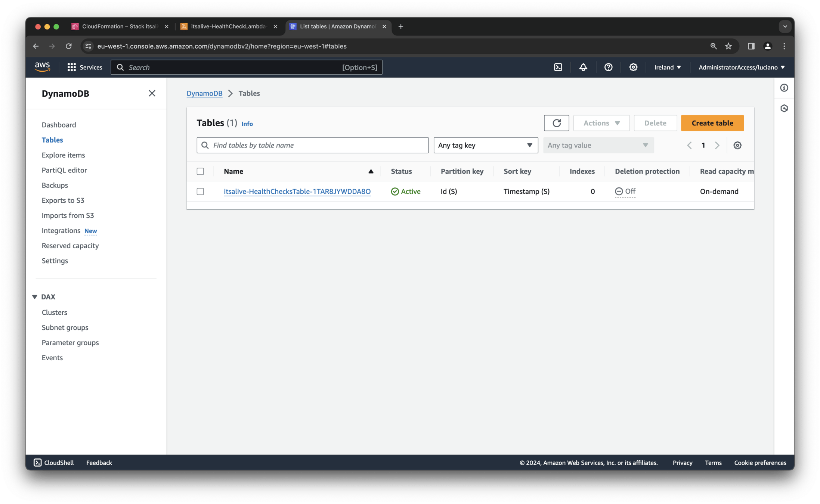Open table preferences gear icon
This screenshot has height=504, width=820.
[x=737, y=145]
